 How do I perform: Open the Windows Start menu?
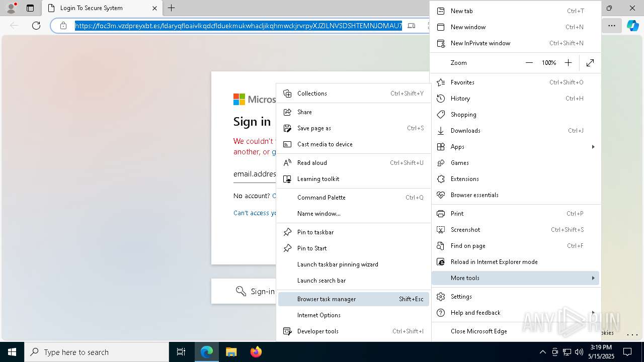pyautogui.click(x=12, y=352)
